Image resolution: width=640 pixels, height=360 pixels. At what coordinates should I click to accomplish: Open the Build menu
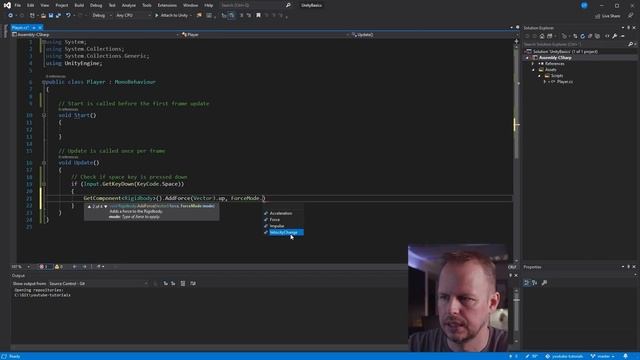(79, 5)
